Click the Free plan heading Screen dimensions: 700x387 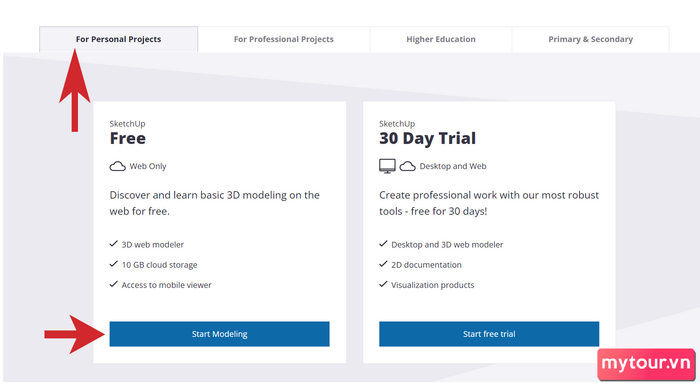coord(128,138)
